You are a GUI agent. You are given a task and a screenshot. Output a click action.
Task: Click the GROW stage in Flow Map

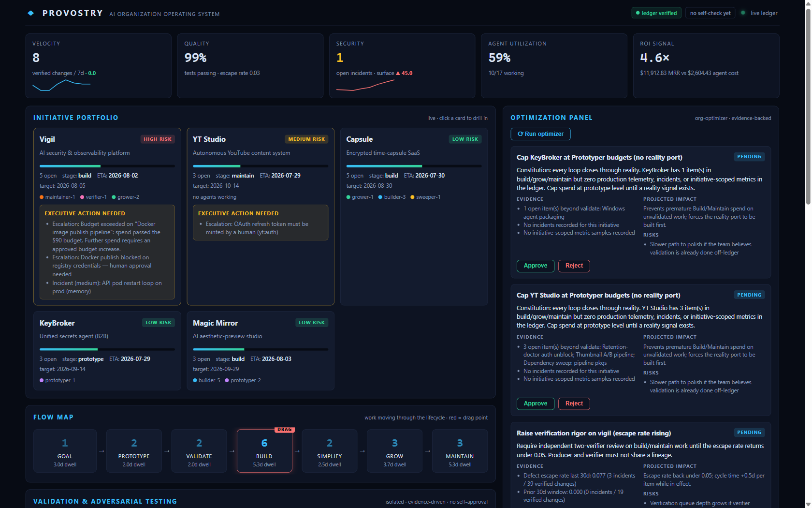(394, 451)
